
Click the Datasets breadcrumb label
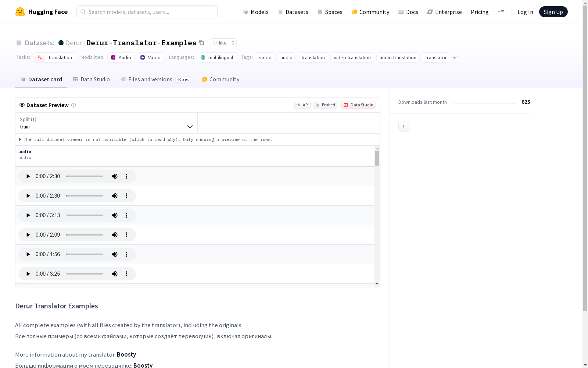[x=40, y=43]
